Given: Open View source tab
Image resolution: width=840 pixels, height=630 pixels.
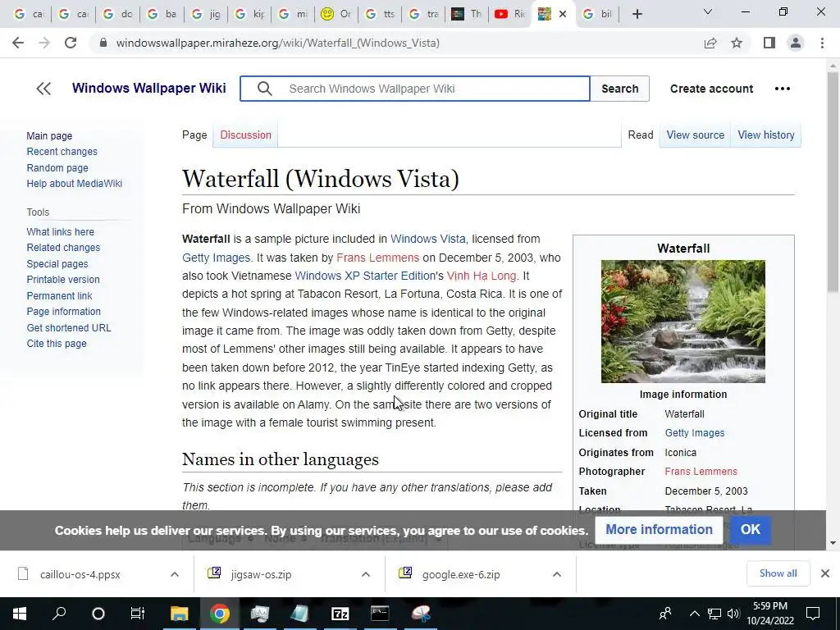Looking at the screenshot, I should 696,135.
